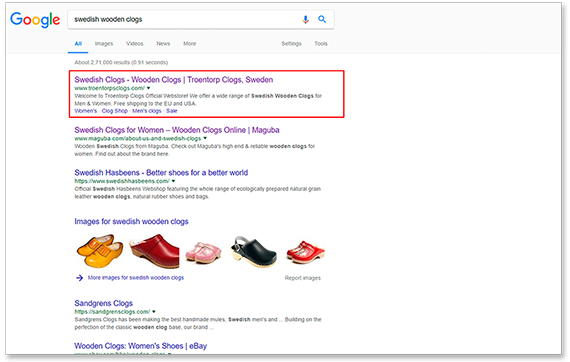The width and height of the screenshot is (570, 362).
Task: Click the About 2,71,000 results text
Action: pyautogui.click(x=121, y=63)
